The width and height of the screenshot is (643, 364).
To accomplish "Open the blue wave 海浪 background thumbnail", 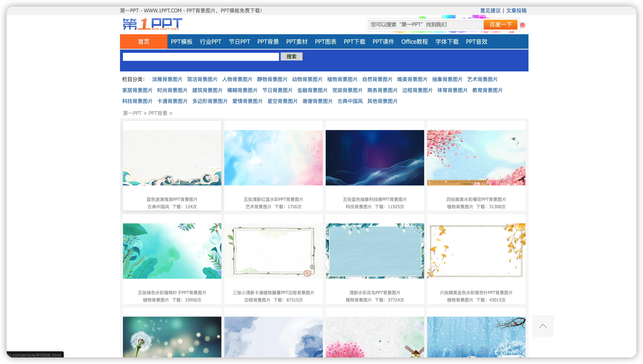I will click(x=172, y=158).
